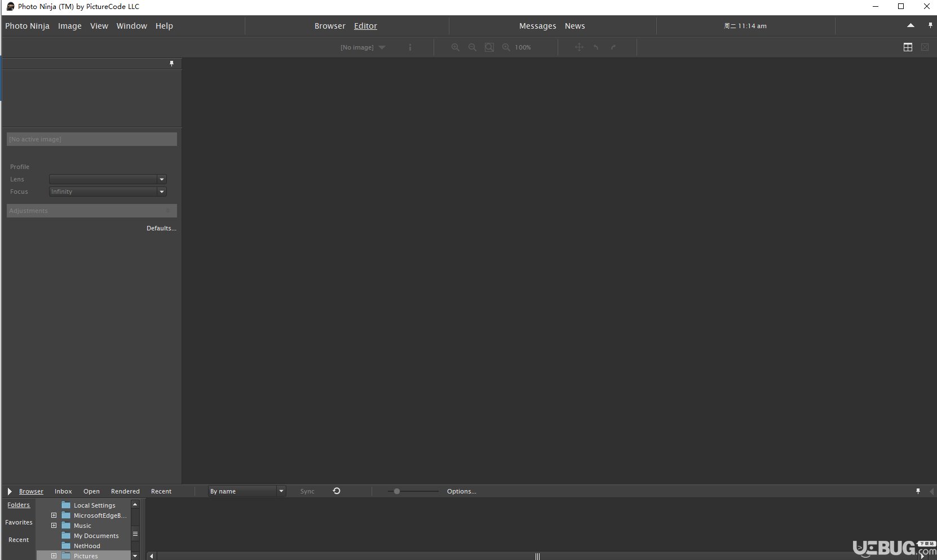Click the crossed-box icon at toolbar right
The image size is (937, 560).
(x=925, y=47)
